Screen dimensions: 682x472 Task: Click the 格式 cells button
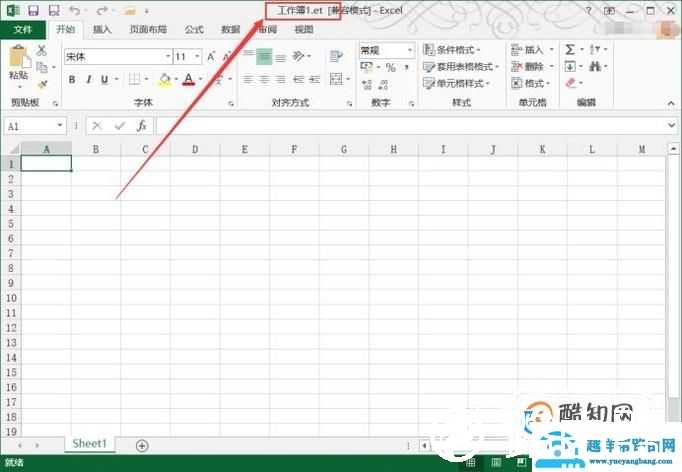coord(531,84)
